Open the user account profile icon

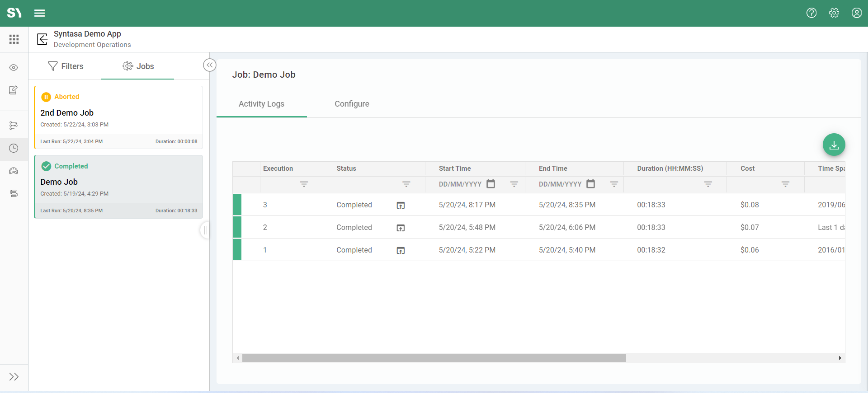point(856,13)
